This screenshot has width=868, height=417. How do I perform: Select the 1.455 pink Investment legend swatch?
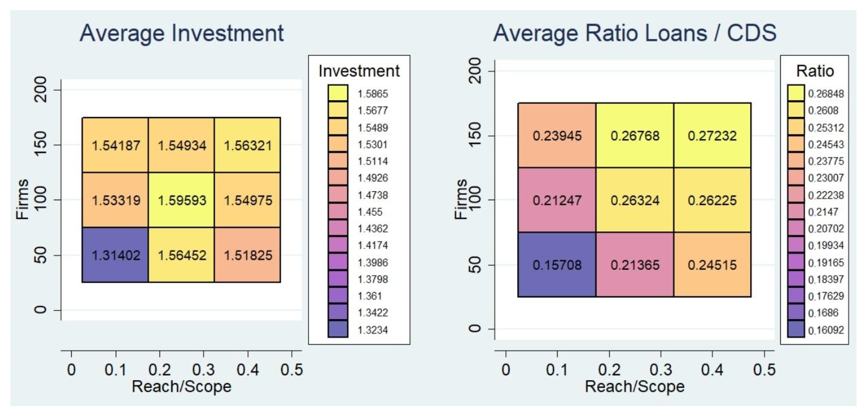point(338,211)
